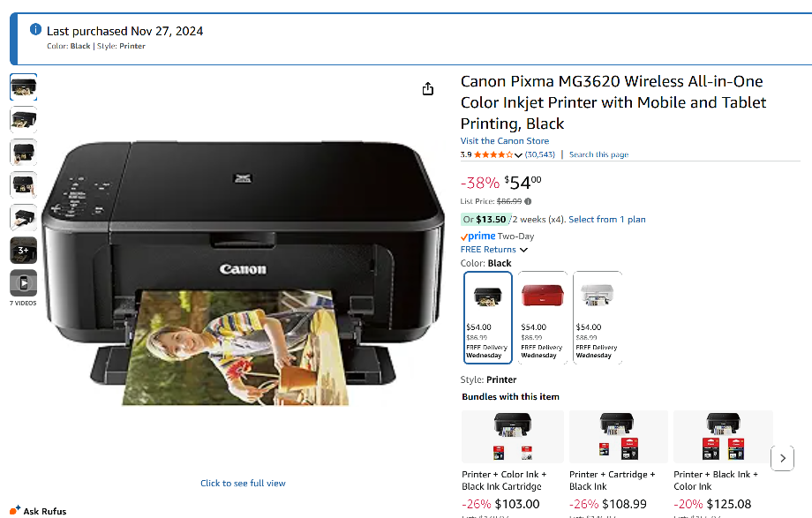Click to see full view of image

point(243,483)
